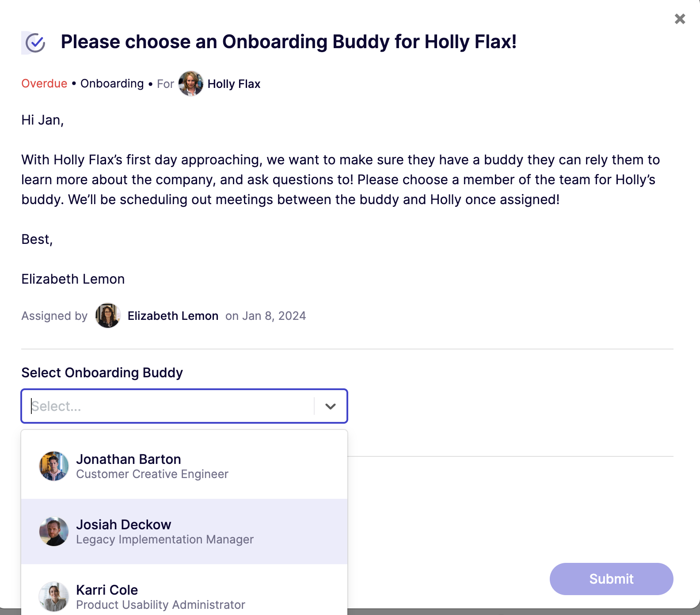Click Karri Cole's profile picture

pos(53,596)
